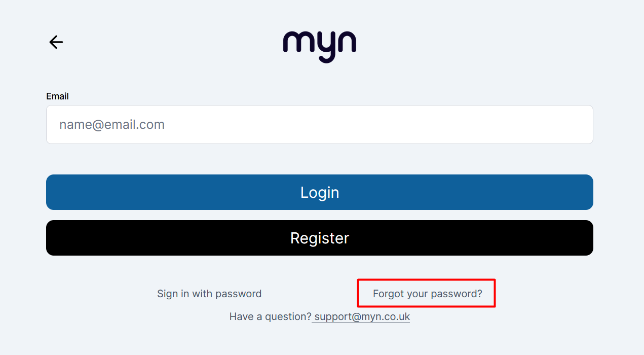Select the myn brand wordmark at top

[319, 47]
